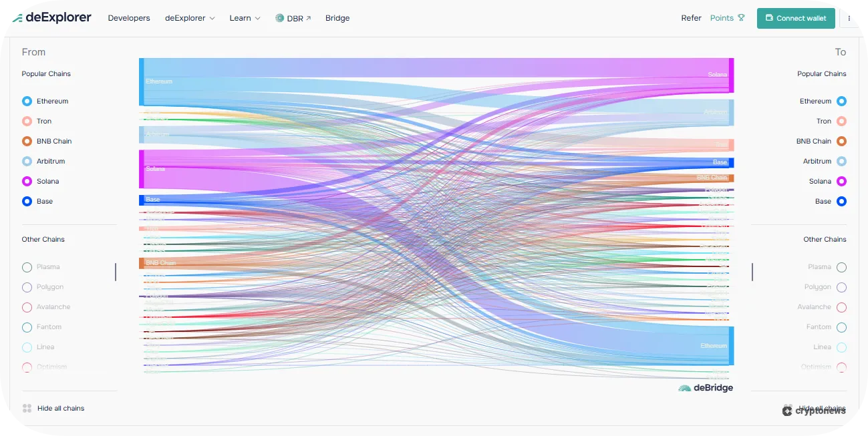Enable Linea in To other chains
Image resolution: width=868 pixels, height=436 pixels.
[x=830, y=347]
